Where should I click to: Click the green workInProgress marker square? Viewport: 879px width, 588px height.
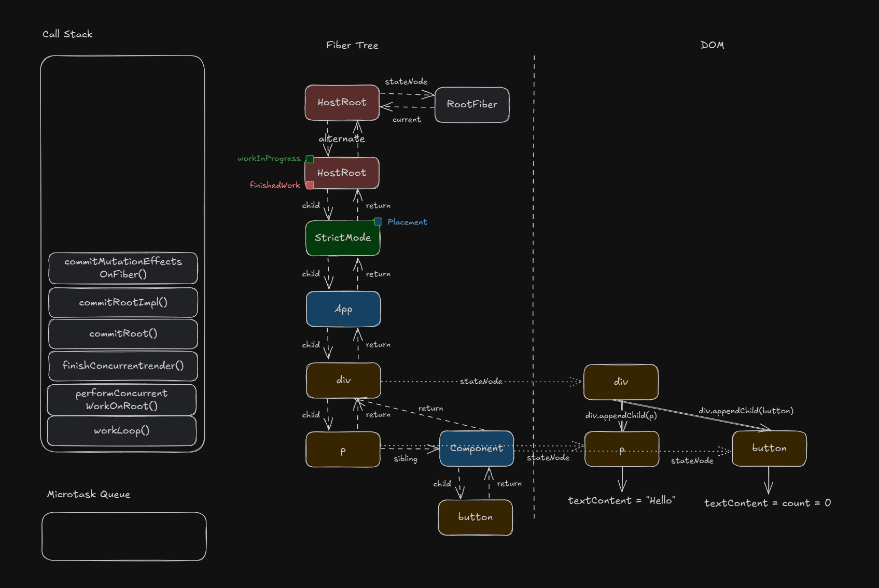[310, 159]
